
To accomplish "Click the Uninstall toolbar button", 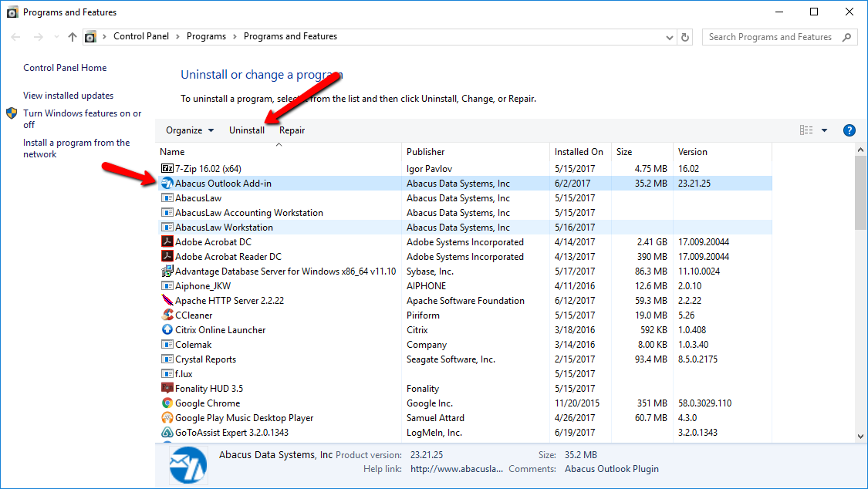I will (x=247, y=130).
